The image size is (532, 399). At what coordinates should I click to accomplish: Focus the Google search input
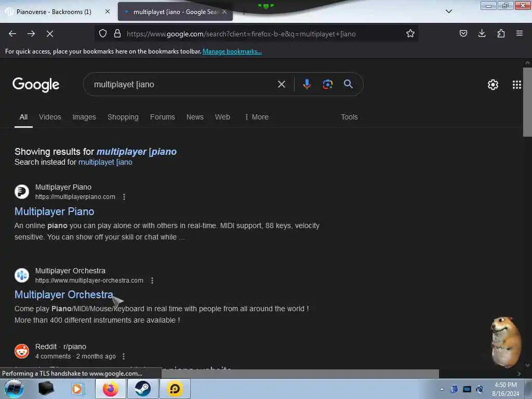pyautogui.click(x=183, y=84)
